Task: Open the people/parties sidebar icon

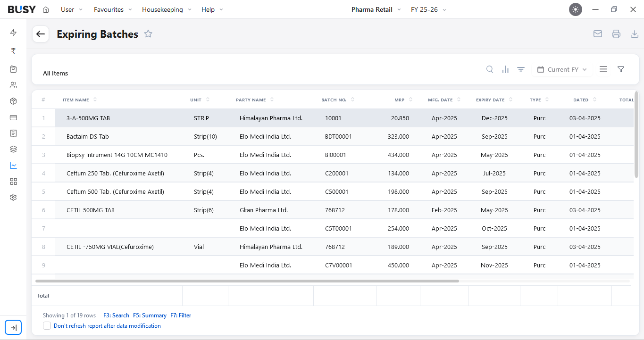Action: point(13,85)
